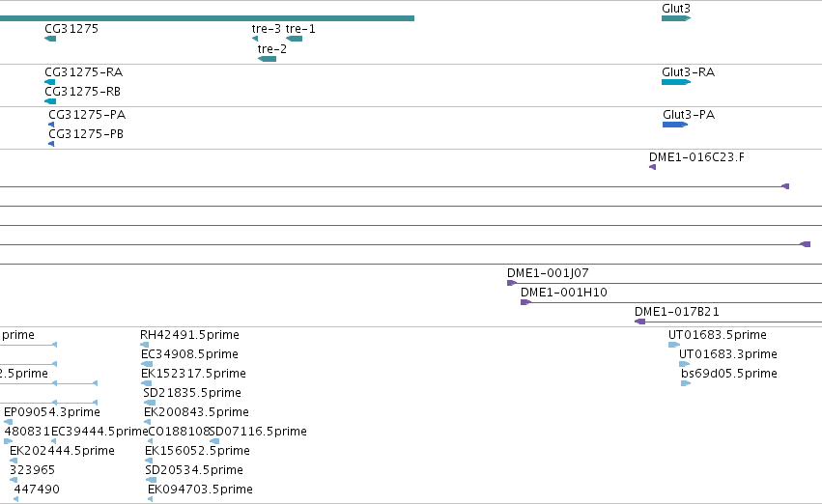The image size is (822, 504).
Task: Click the tre-2 gene arrow glyph
Action: [267, 59]
